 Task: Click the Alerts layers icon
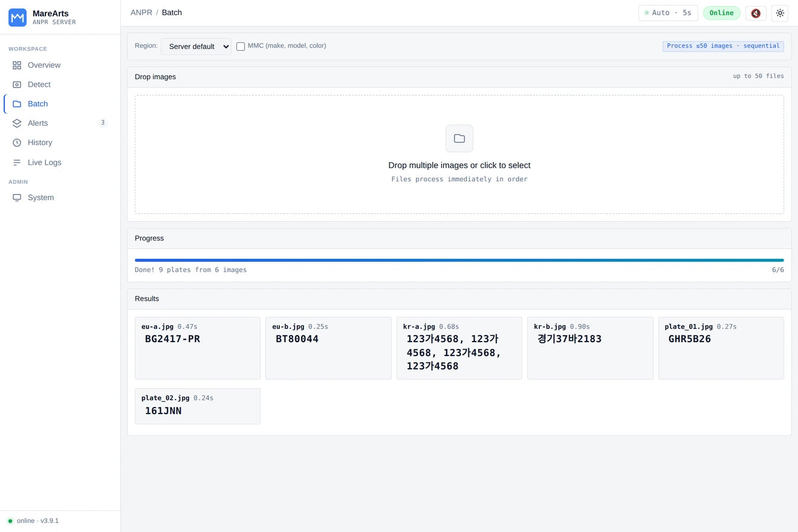(17, 123)
